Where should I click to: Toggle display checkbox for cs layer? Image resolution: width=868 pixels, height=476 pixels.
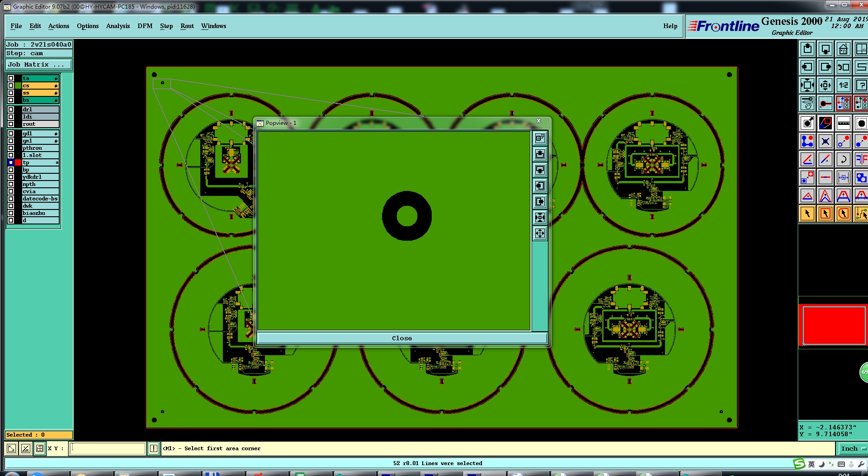click(11, 86)
